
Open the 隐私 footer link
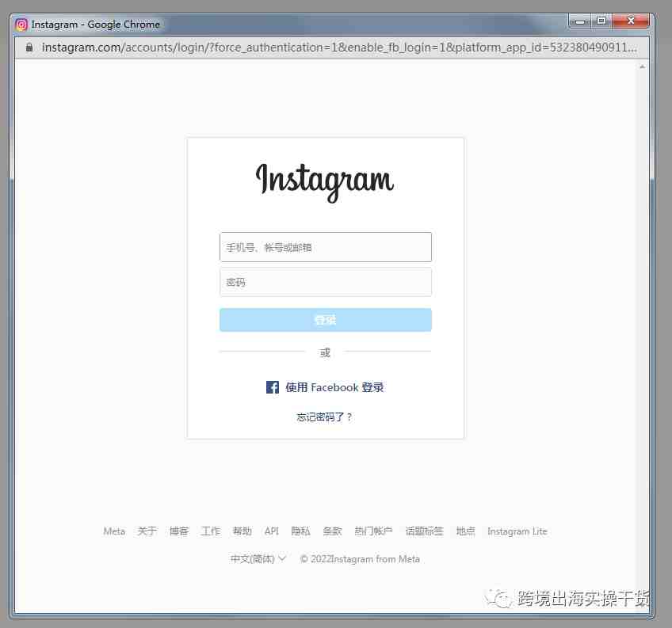click(300, 531)
